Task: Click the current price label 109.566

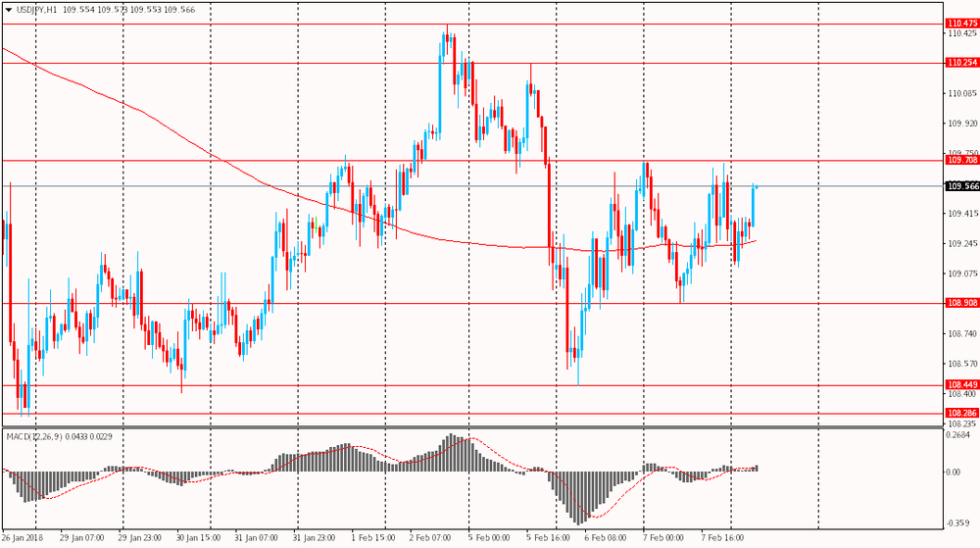Action: point(962,186)
